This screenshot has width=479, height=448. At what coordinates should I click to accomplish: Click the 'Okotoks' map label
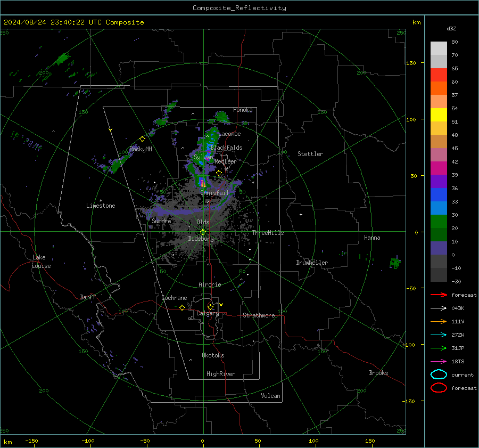213,355
